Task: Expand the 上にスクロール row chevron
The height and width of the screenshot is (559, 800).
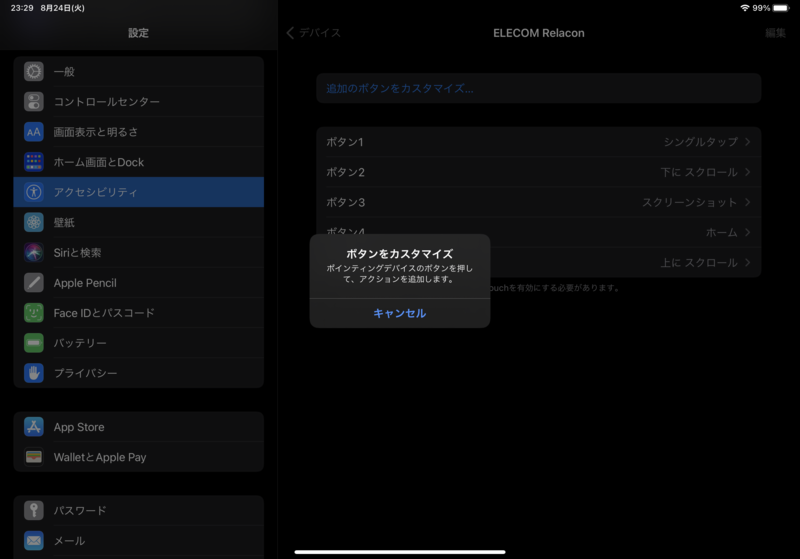Action: point(747,262)
